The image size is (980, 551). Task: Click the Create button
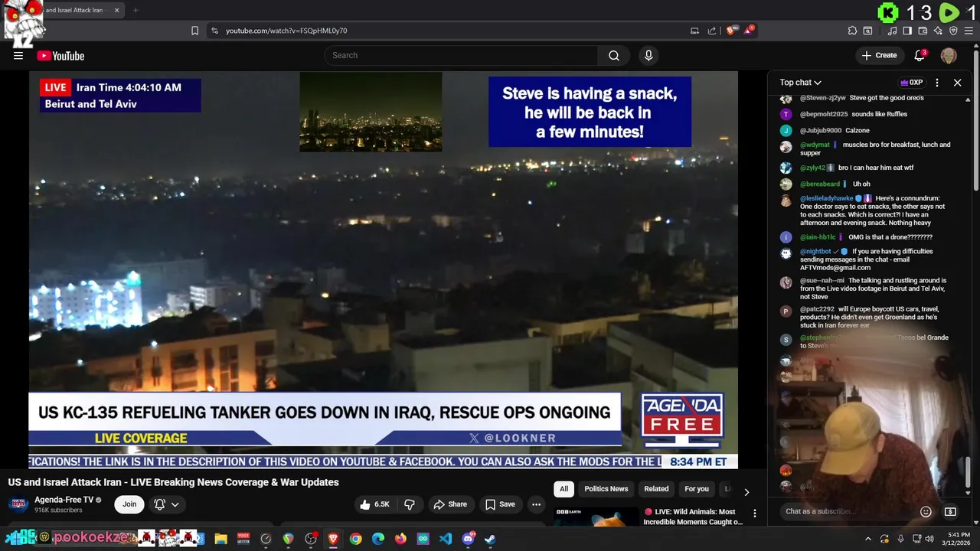pyautogui.click(x=879, y=55)
